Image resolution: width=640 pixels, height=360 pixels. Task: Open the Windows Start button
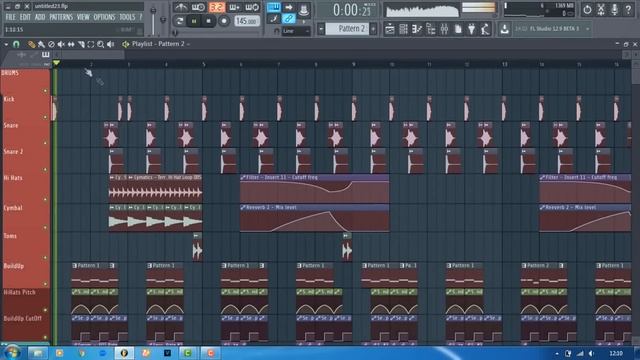coord(11,353)
